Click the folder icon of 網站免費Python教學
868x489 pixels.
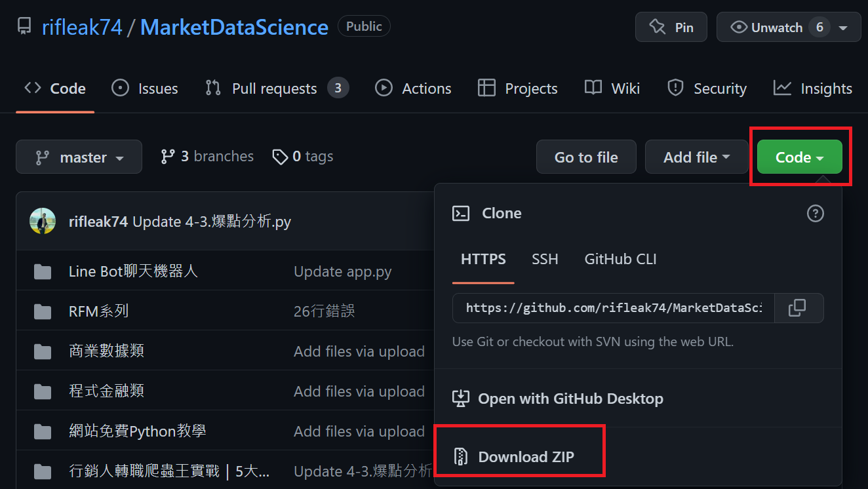[43, 431]
